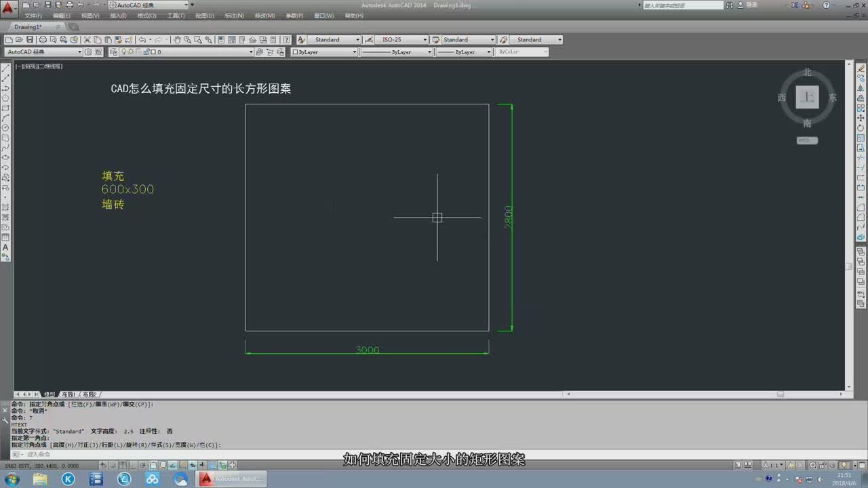Screen dimensions: 868x488
Task: Click the Move tool in Modify toolbar
Action: (861, 118)
